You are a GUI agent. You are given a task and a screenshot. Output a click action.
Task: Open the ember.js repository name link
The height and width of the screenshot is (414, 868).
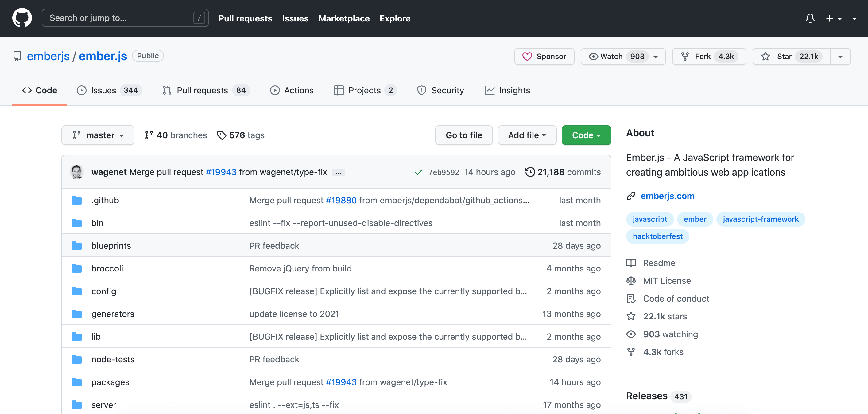point(103,56)
